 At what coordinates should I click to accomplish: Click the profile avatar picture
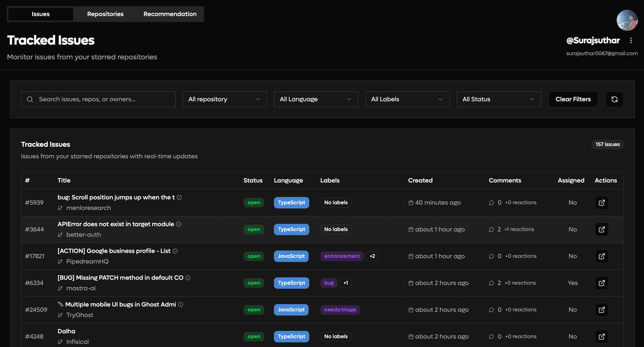627,20
